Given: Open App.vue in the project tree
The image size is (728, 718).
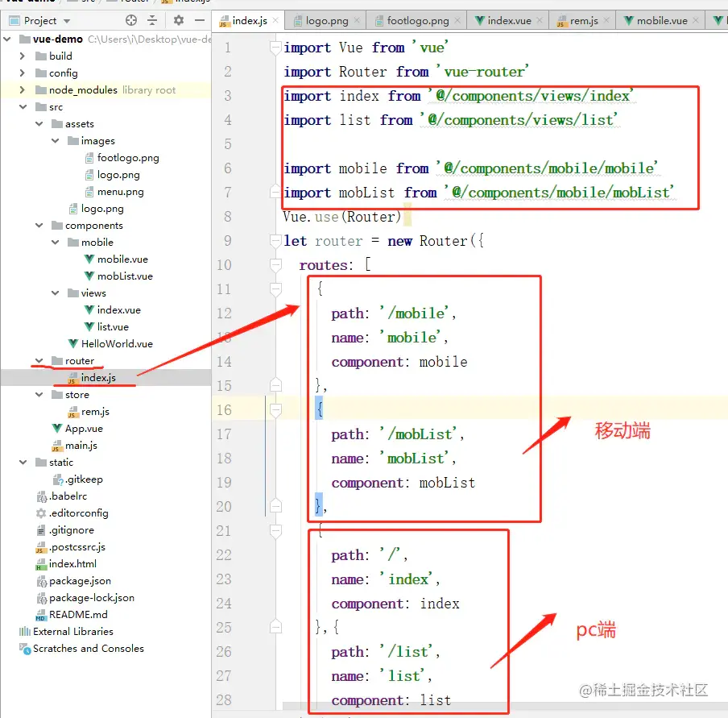Looking at the screenshot, I should click(x=77, y=429).
